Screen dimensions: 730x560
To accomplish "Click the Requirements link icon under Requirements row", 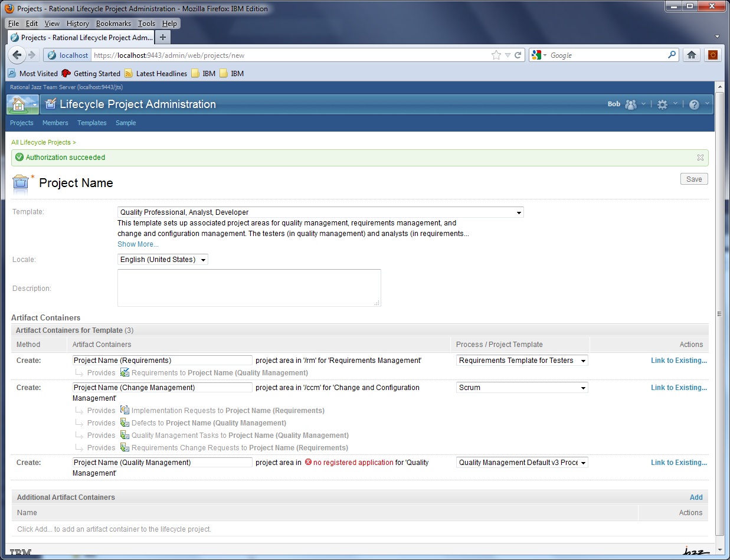I will click(x=125, y=372).
